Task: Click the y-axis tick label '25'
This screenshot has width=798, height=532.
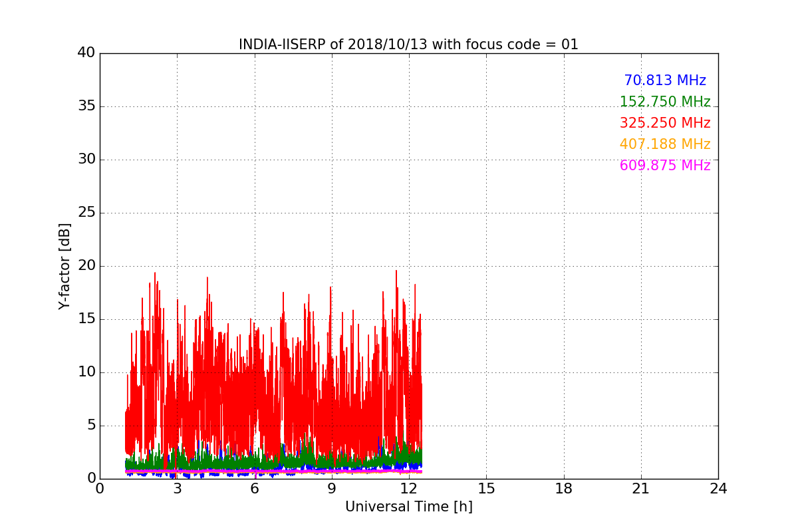Action: (x=86, y=213)
